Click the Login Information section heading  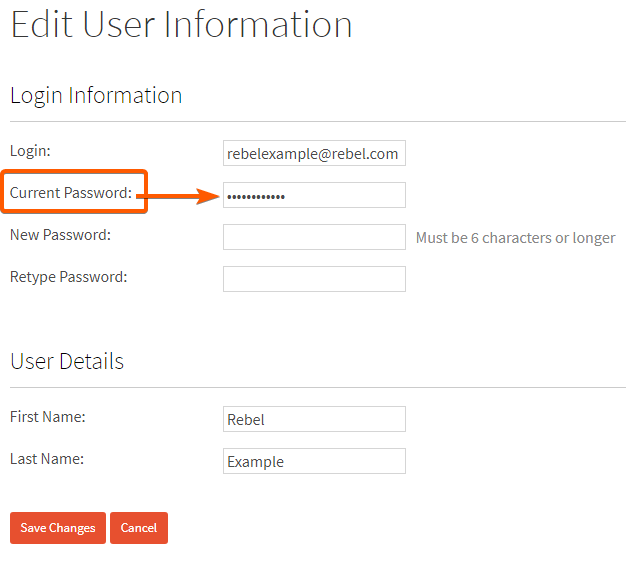coord(96,96)
